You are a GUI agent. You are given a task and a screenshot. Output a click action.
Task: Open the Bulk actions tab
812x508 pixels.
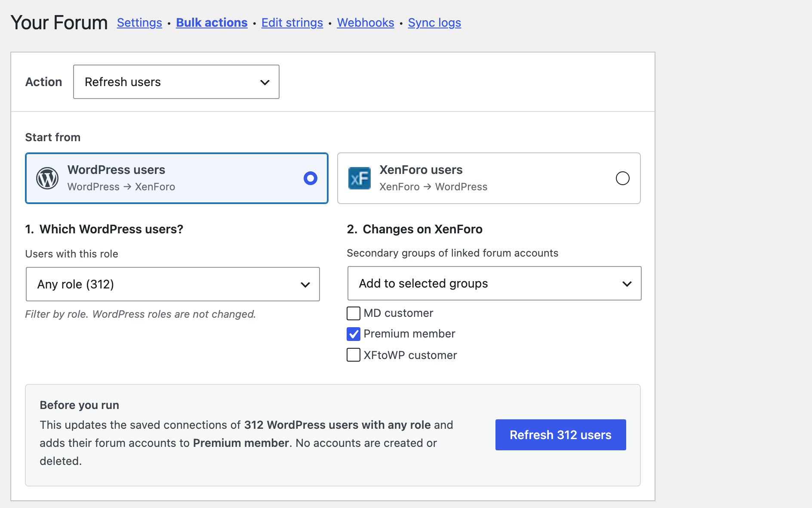(x=212, y=22)
